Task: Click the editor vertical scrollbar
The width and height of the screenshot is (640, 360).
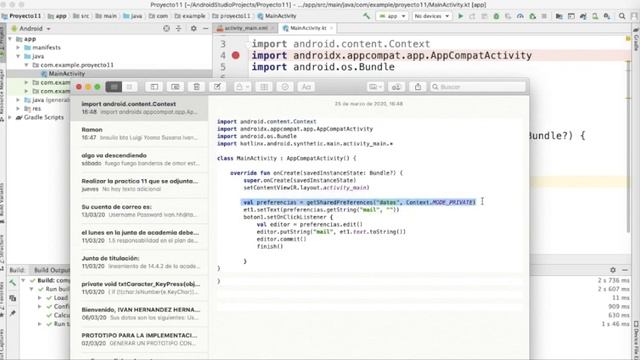Action: 629,146
